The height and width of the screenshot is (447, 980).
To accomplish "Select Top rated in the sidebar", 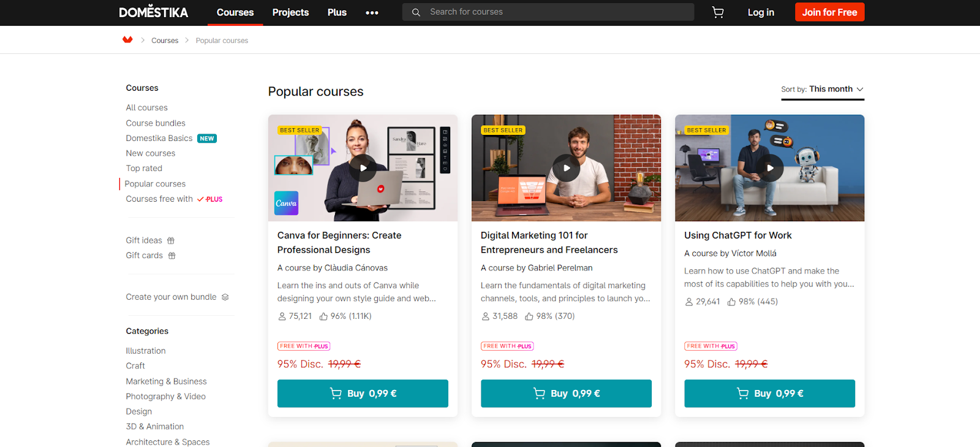I will (x=144, y=168).
